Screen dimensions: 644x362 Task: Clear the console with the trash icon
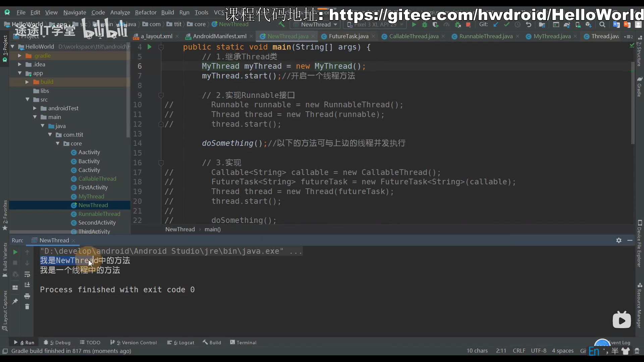pos(27,307)
